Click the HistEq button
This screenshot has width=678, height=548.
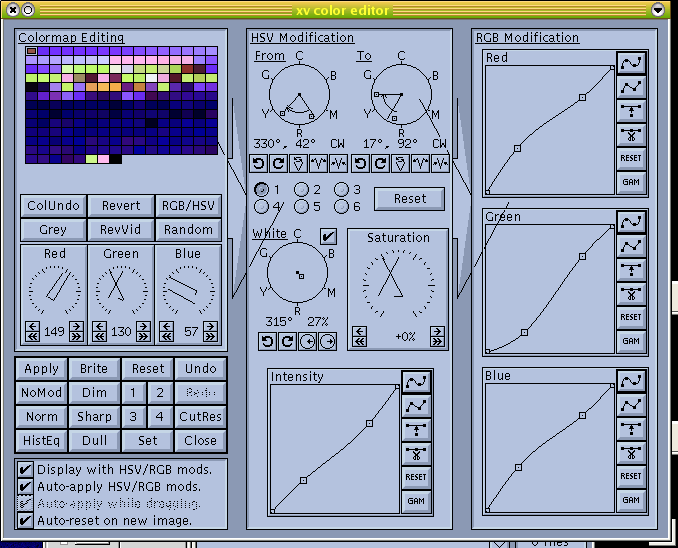(x=42, y=441)
